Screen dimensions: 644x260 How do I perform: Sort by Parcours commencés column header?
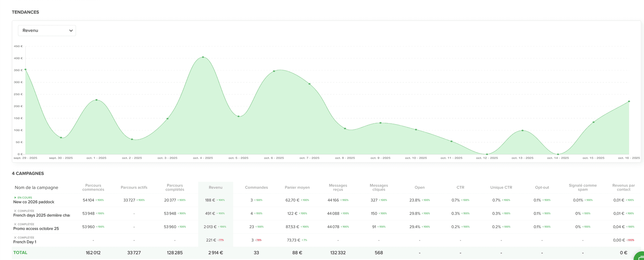coord(93,188)
